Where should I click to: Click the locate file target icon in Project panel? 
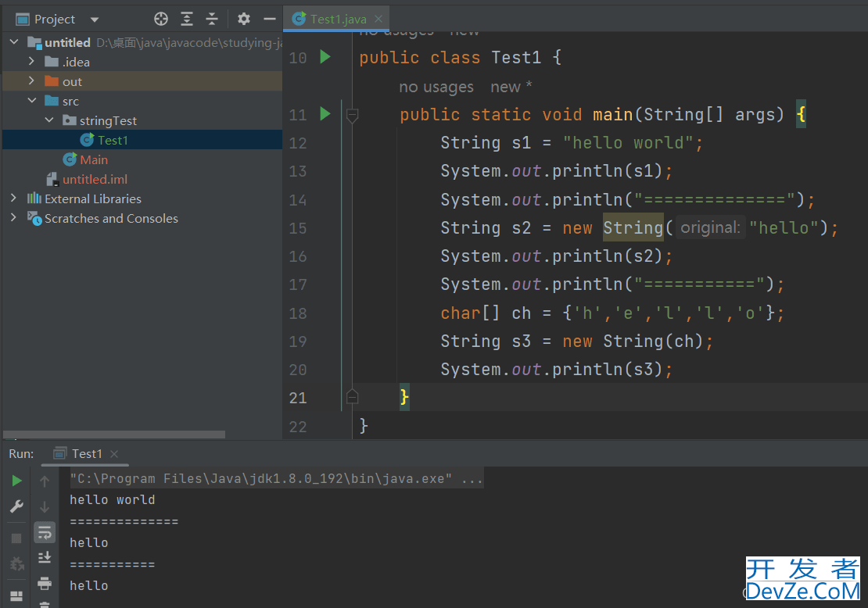161,19
